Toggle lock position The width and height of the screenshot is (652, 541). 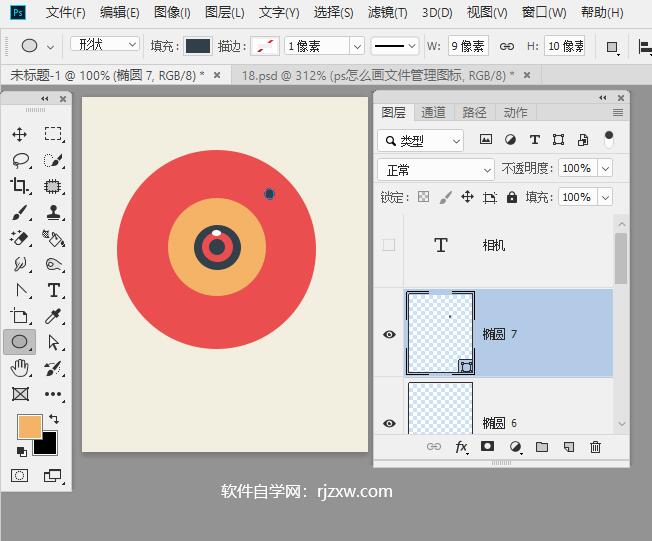(467, 197)
